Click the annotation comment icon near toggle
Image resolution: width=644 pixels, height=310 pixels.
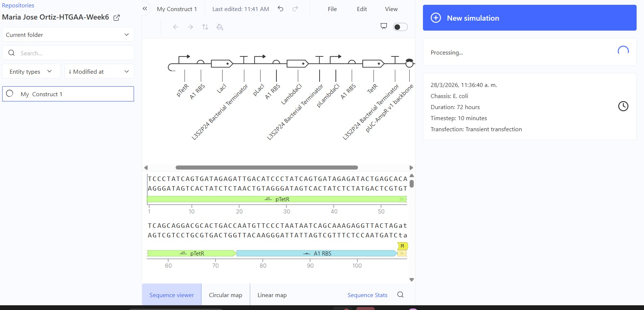(x=384, y=26)
